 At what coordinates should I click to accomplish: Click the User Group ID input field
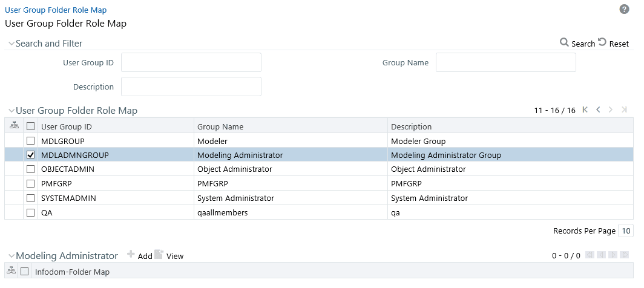[191, 62]
